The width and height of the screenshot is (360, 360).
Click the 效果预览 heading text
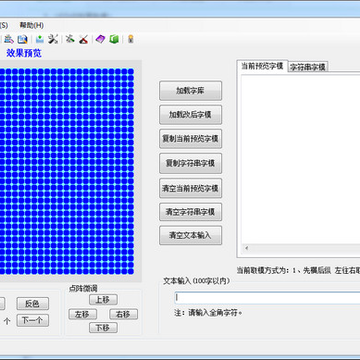coord(24,53)
